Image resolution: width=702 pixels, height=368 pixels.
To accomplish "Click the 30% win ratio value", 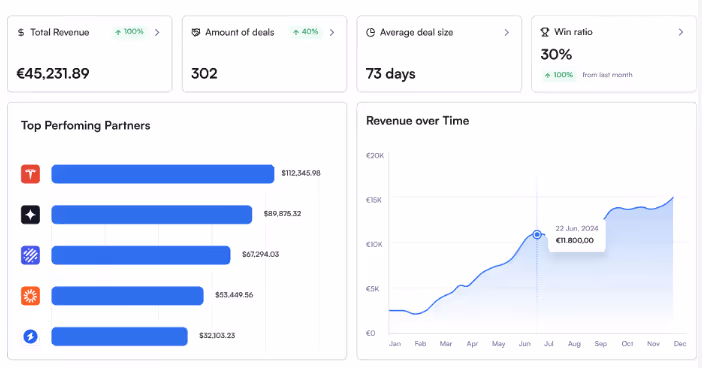I will 556,55.
